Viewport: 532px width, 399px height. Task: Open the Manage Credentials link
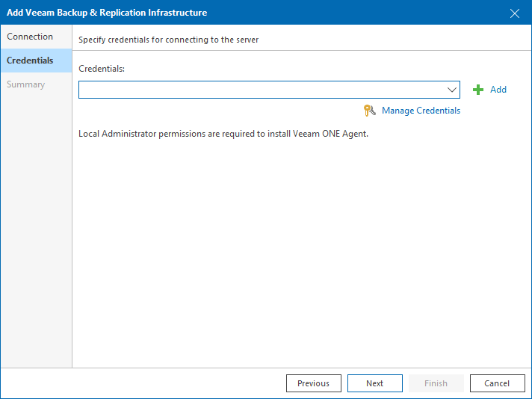coord(421,111)
